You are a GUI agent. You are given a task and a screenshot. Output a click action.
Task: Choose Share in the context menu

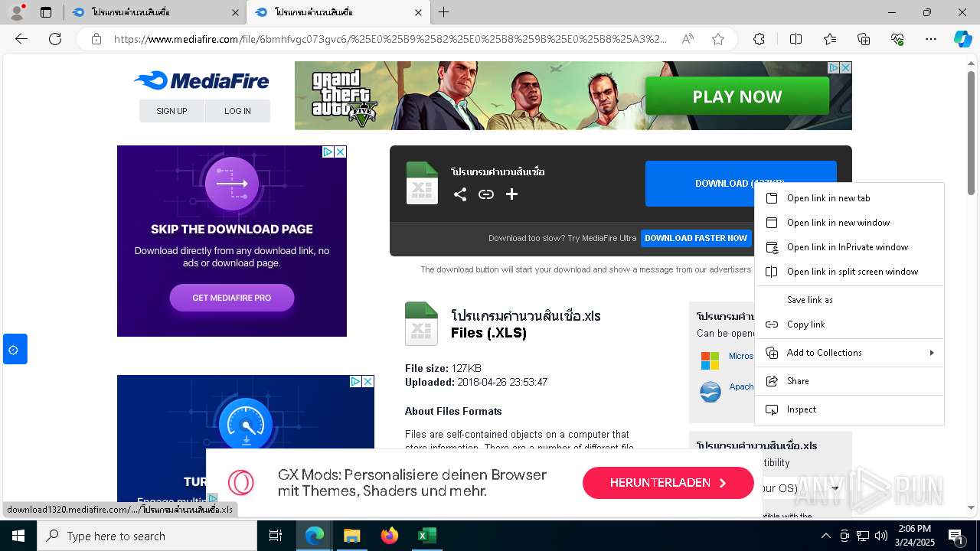pos(849,381)
